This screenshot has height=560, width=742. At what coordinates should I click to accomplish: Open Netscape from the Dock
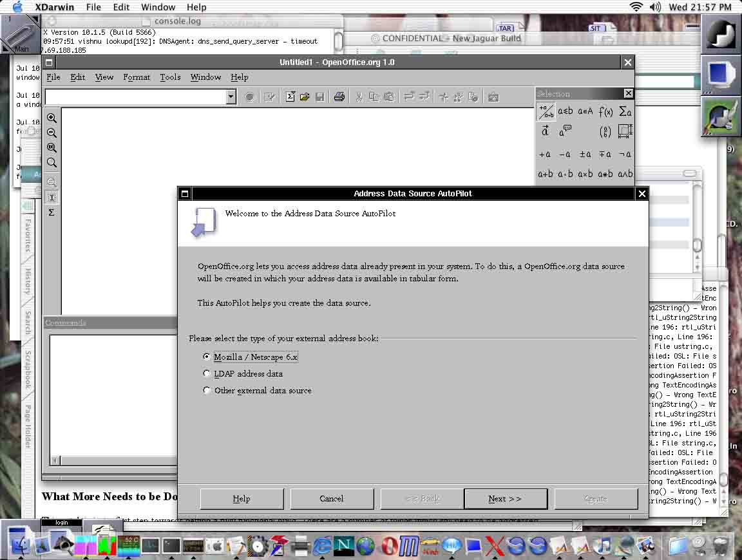tap(344, 546)
